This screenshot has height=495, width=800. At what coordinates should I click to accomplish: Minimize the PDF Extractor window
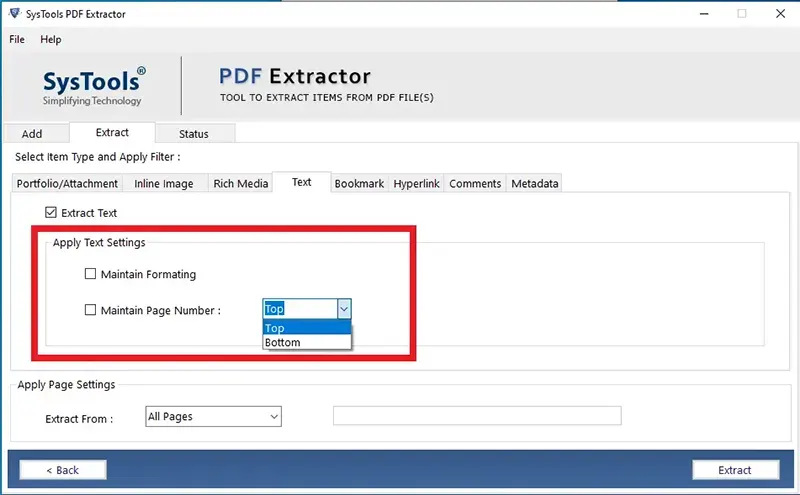pos(704,14)
